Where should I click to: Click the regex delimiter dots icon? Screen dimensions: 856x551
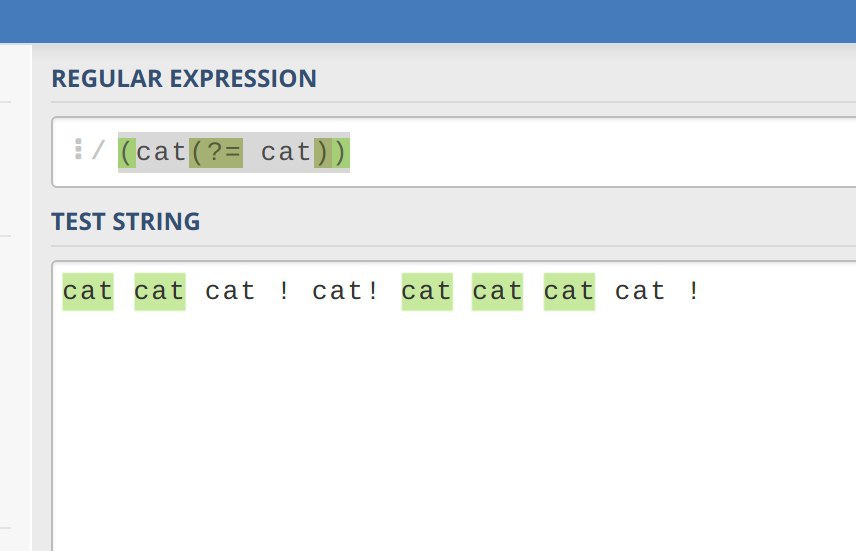tap(78, 151)
